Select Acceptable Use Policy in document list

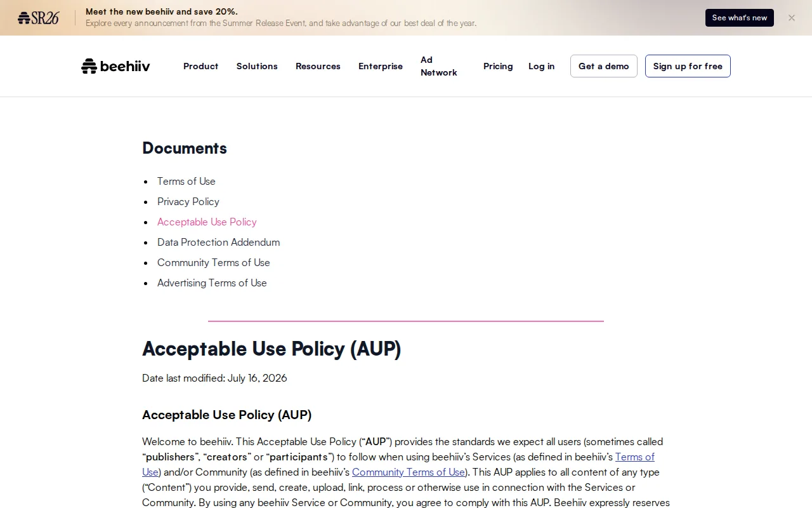pos(207,222)
